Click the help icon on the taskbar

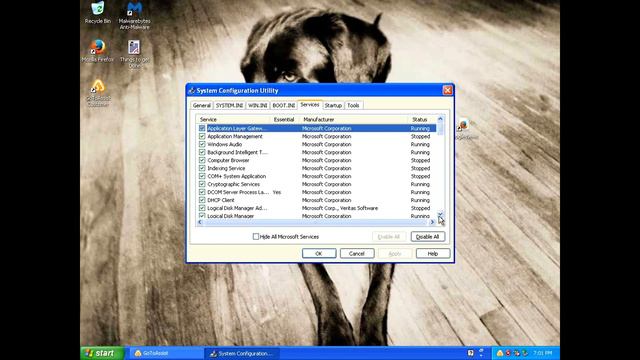[471, 353]
